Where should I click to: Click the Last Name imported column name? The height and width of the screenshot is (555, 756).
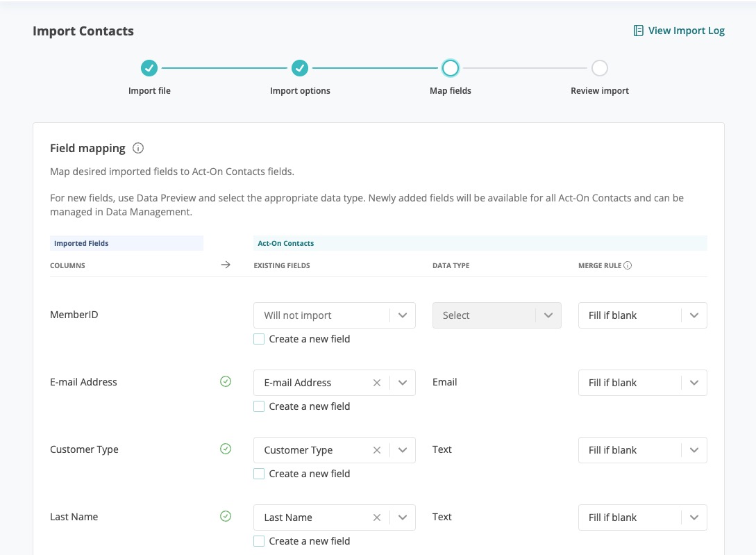pyautogui.click(x=74, y=517)
